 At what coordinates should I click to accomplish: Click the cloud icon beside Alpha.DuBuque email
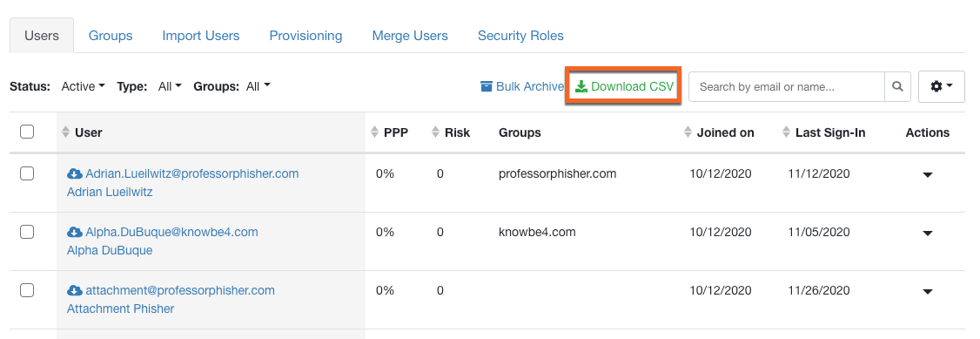tap(74, 232)
